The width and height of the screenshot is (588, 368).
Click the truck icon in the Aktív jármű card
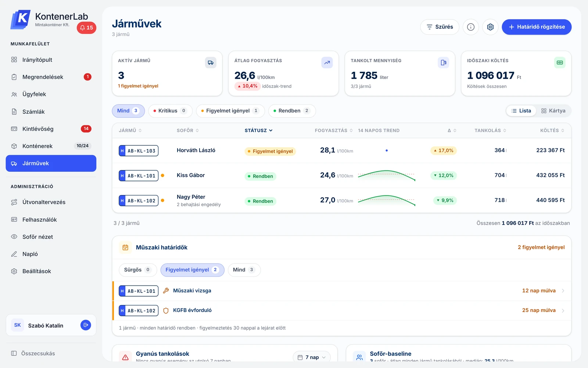[x=211, y=63]
